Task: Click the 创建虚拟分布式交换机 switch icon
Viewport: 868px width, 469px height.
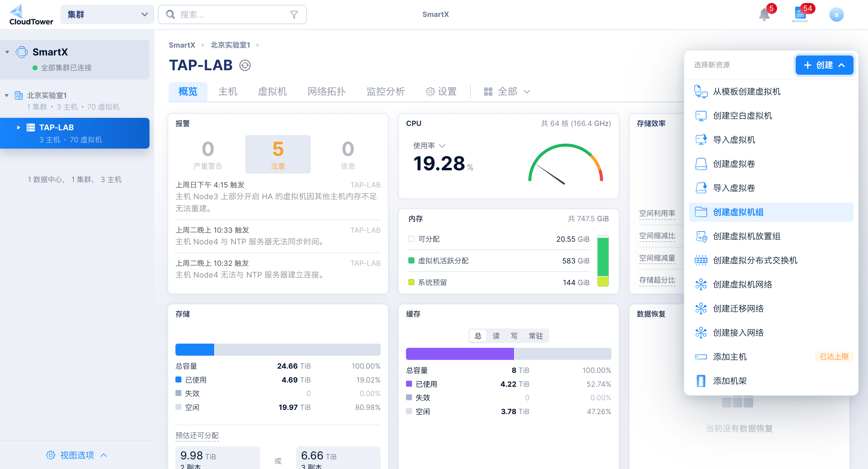Action: click(701, 260)
